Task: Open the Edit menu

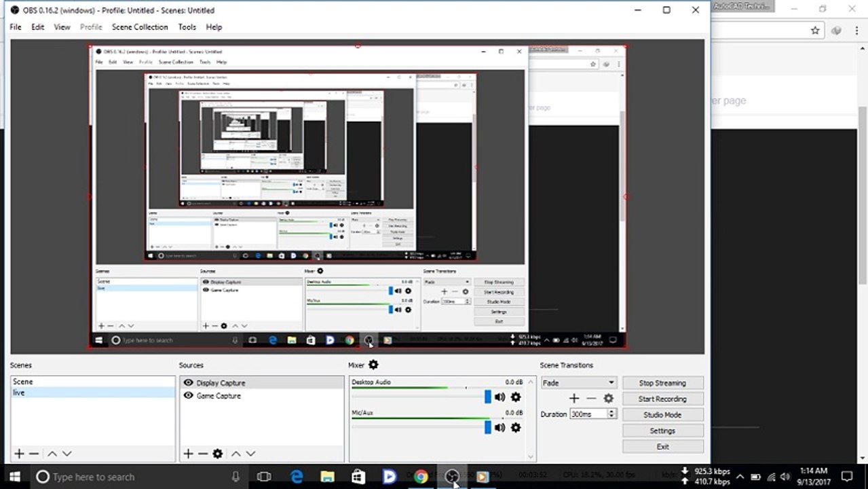Action: coord(38,27)
